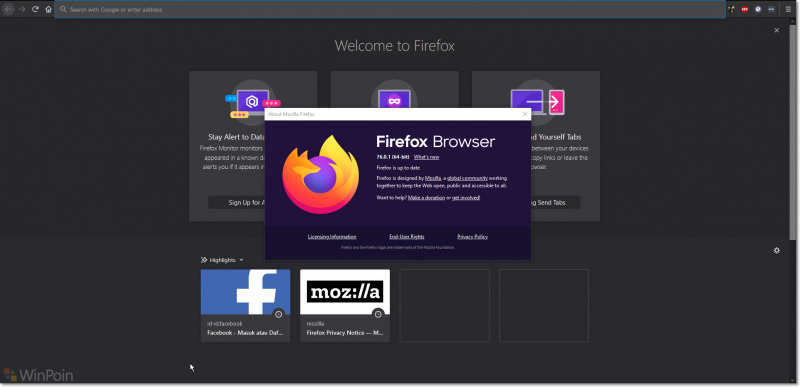Click the Sign Up button on Monitor card
The height and width of the screenshot is (387, 800).
(237, 202)
